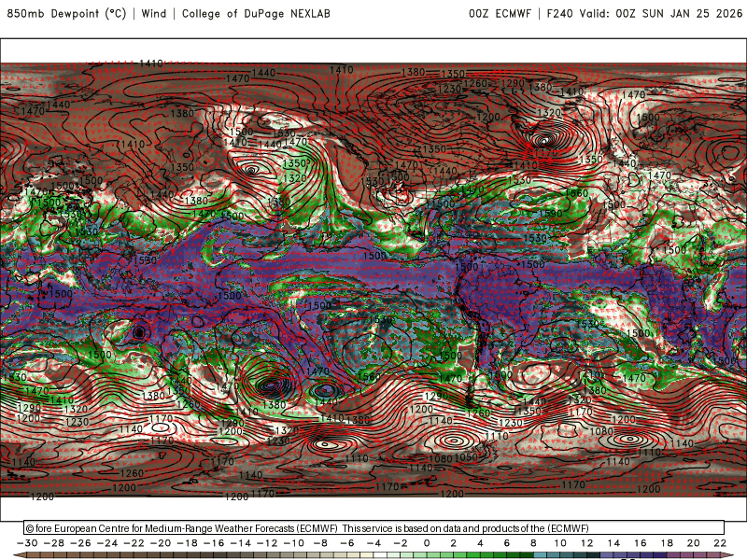This screenshot has width=747, height=560.
Task: Click the 1050 contour label on the map
Action: click(x=466, y=456)
